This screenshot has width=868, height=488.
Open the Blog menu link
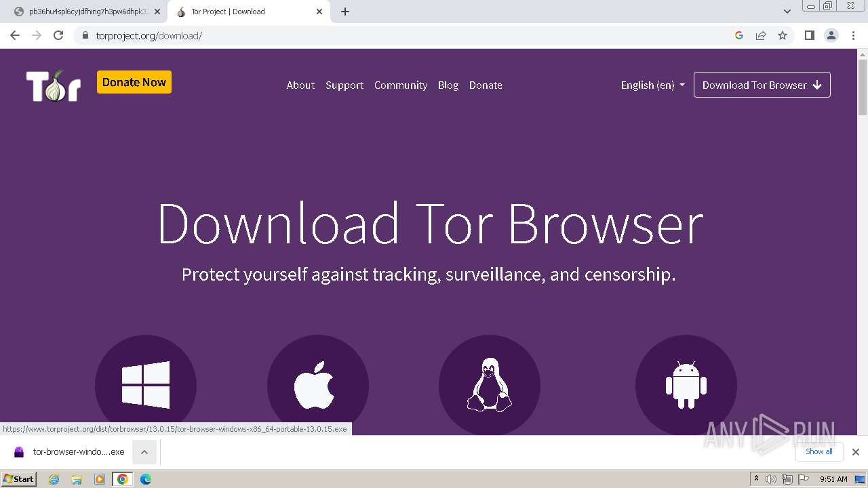coord(448,85)
